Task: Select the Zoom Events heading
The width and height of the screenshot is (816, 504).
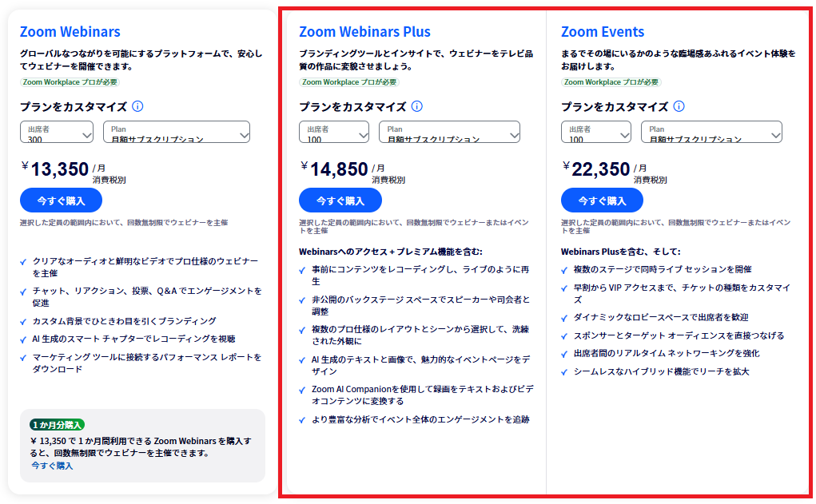Action: pos(603,32)
